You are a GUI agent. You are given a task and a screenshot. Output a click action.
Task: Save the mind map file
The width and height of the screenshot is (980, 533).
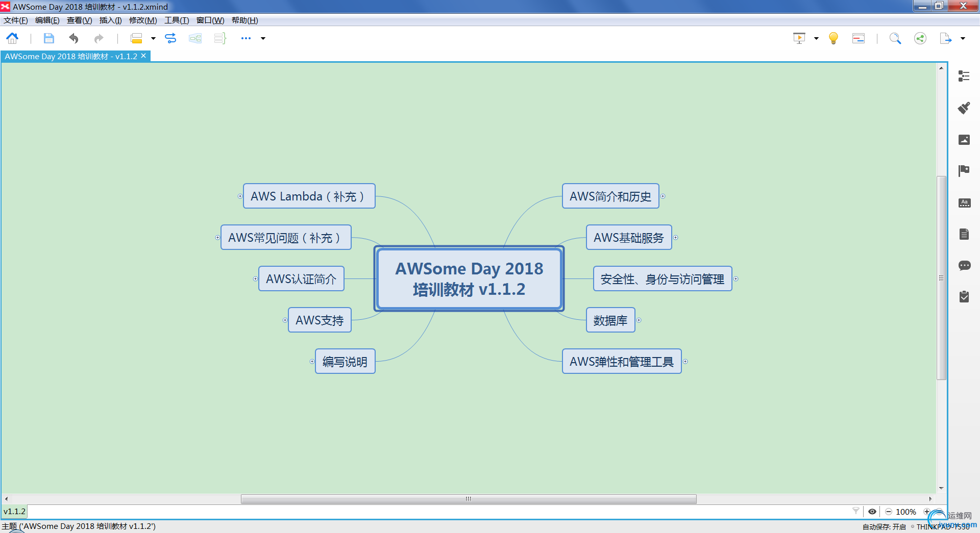(48, 38)
